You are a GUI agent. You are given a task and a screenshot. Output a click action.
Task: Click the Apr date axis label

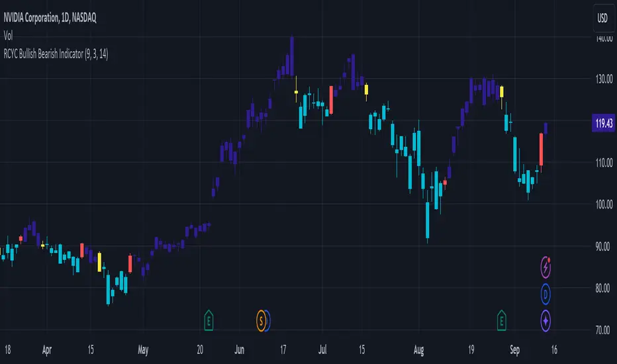pyautogui.click(x=47, y=350)
